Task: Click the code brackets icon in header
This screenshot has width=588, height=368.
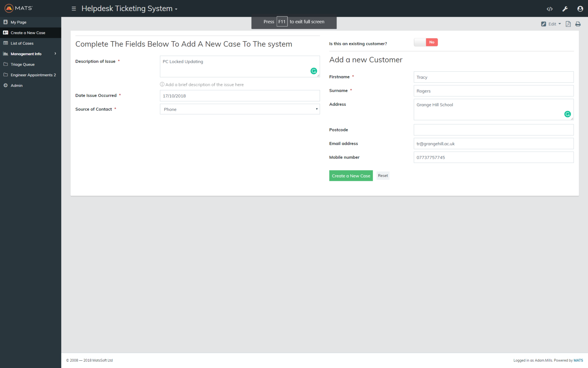Action: coord(549,9)
